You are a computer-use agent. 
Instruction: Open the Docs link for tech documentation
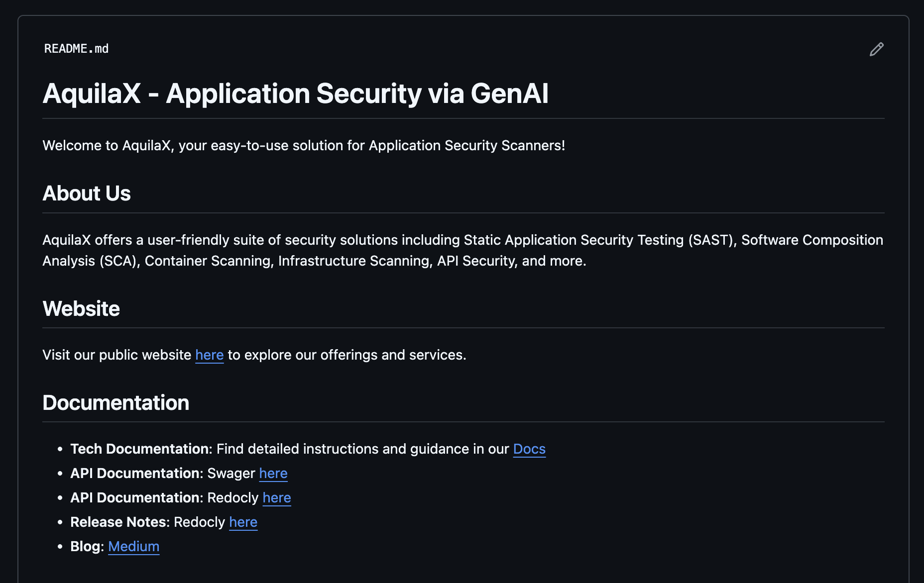pyautogui.click(x=529, y=449)
